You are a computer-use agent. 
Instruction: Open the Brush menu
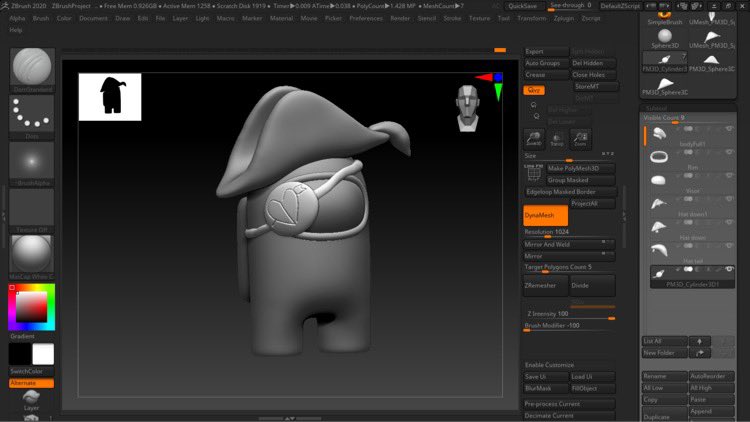pyautogui.click(x=41, y=18)
